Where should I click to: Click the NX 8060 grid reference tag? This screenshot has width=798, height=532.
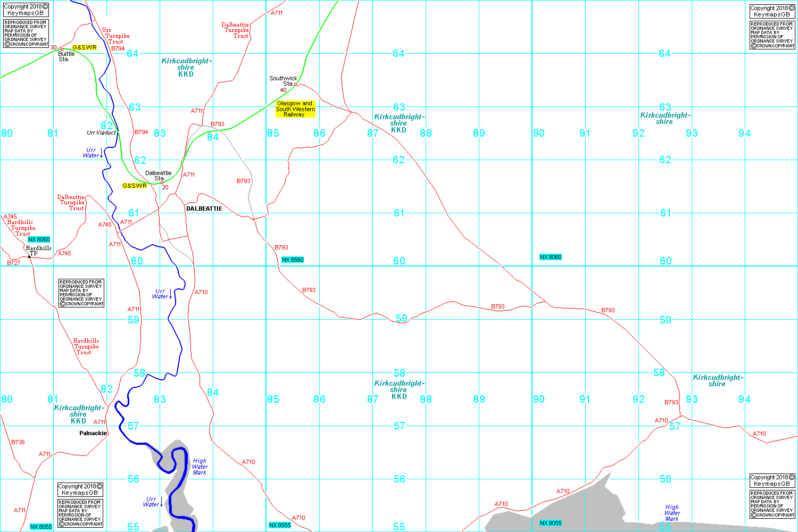point(39,239)
